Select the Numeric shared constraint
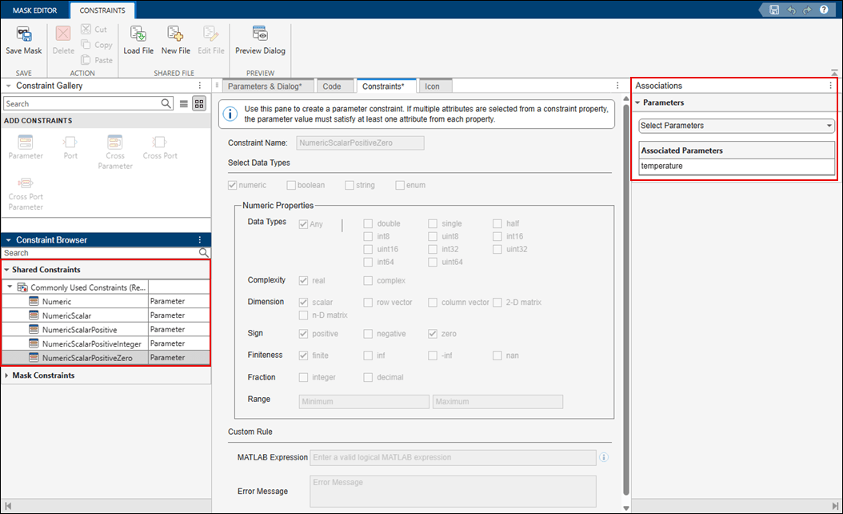 tap(105, 301)
